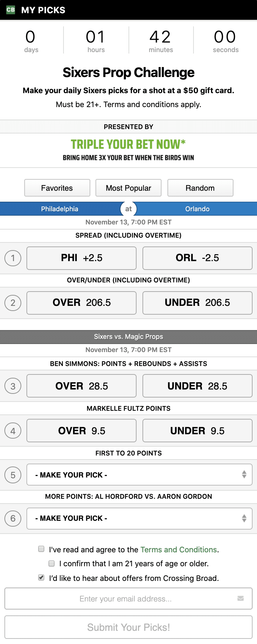Uncheck the Crossing Broad offers checkbox
The image size is (257, 644).
(x=41, y=578)
